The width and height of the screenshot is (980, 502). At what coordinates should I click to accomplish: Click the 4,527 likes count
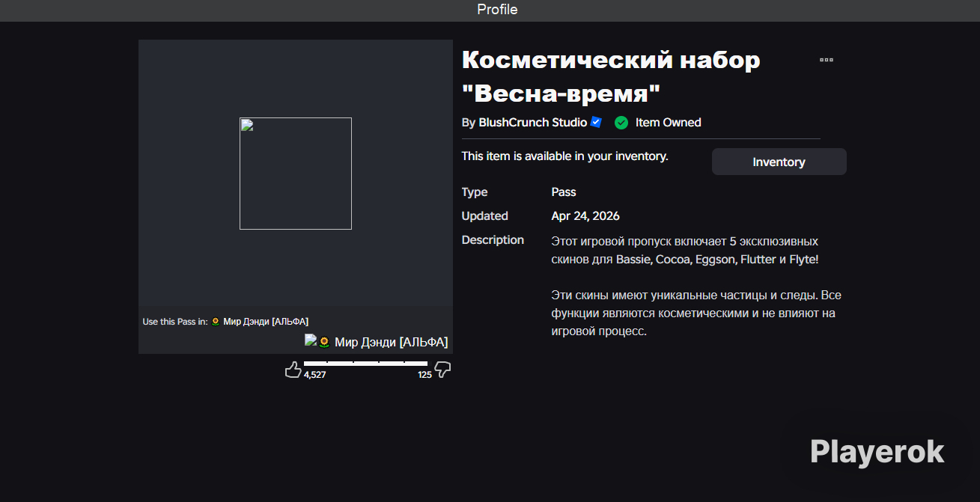(x=314, y=375)
